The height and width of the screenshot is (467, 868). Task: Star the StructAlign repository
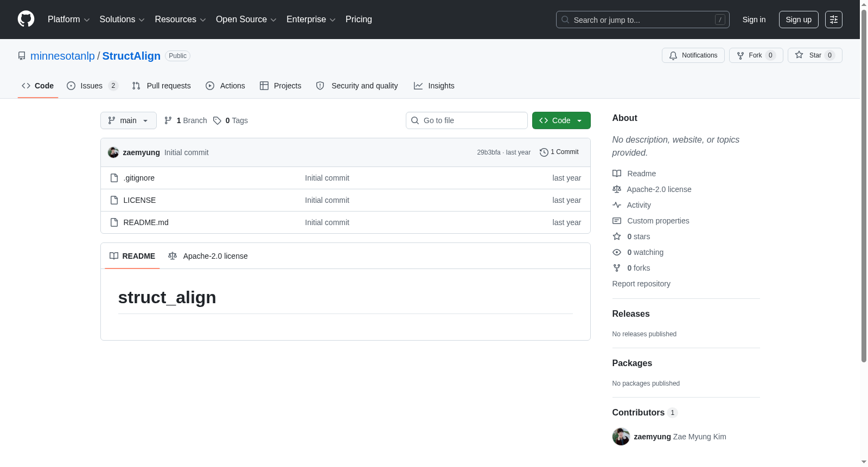tap(815, 55)
